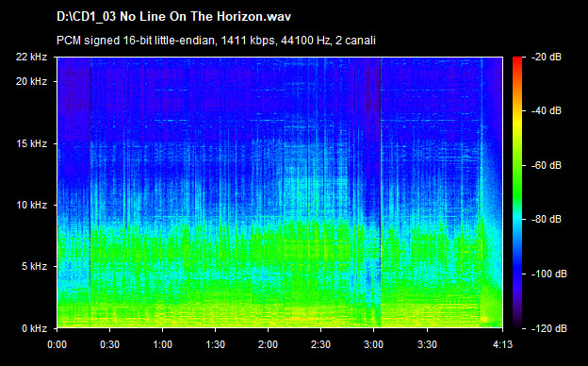Click the 10 kHz frequency axis label
Image resolution: width=588 pixels, height=366 pixels.
(31, 205)
